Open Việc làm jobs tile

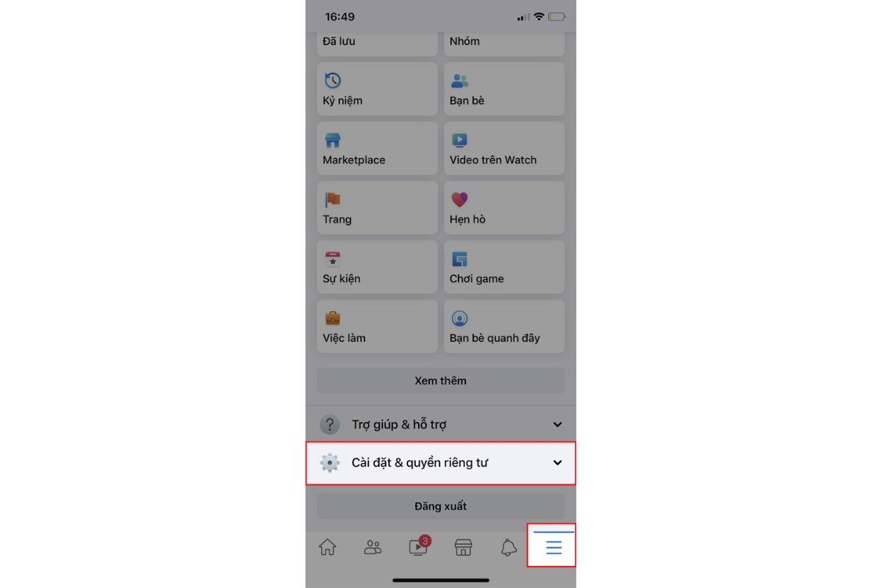point(377,327)
